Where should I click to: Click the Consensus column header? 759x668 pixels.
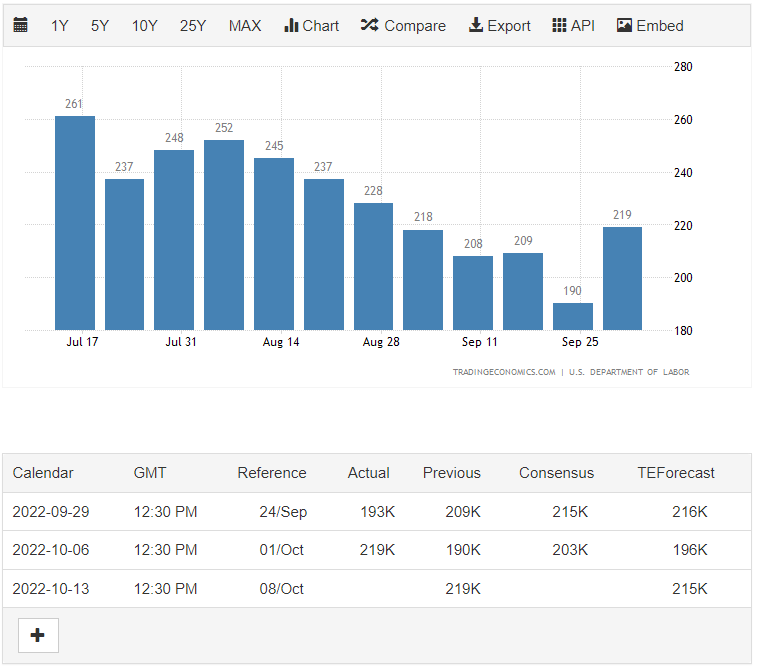556,473
